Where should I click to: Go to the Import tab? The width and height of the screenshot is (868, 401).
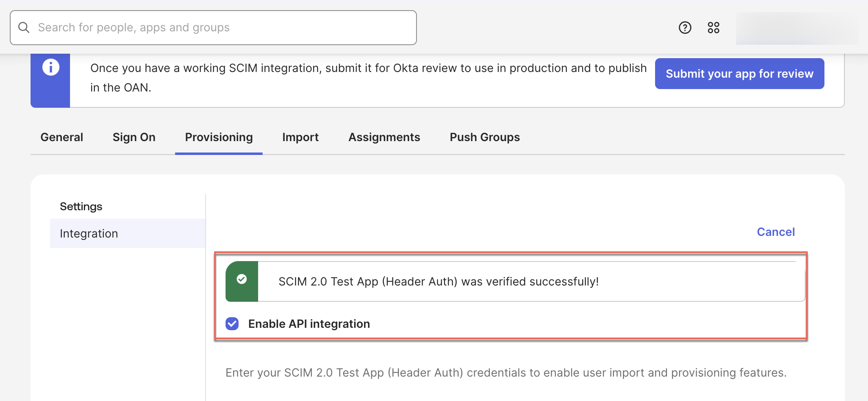300,137
